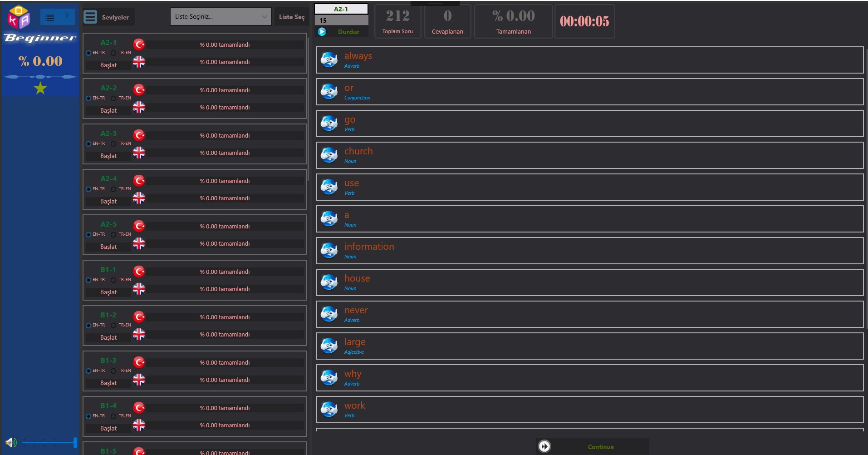Click the A2-1 EN-TR progress bar beside Turkish flag
The width and height of the screenshot is (868, 455).
pyautogui.click(x=225, y=45)
